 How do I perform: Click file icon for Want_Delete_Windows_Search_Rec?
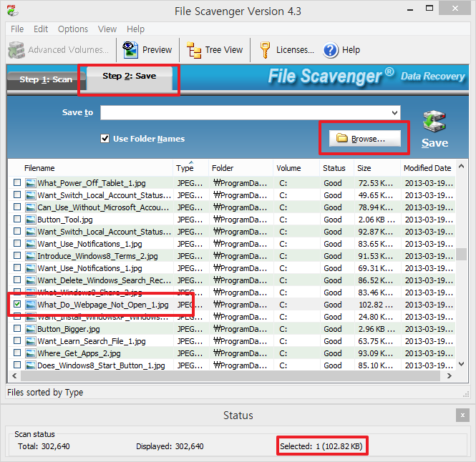(30, 280)
